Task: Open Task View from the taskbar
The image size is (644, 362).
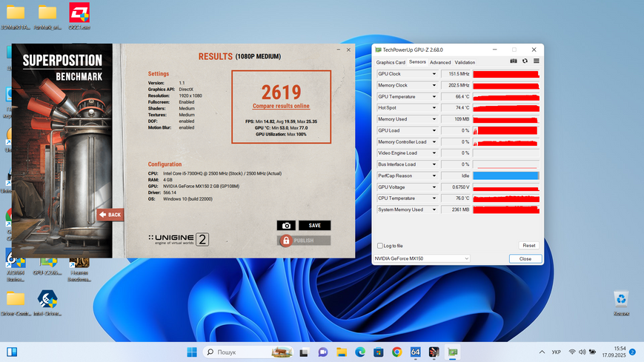Action: [x=304, y=352]
